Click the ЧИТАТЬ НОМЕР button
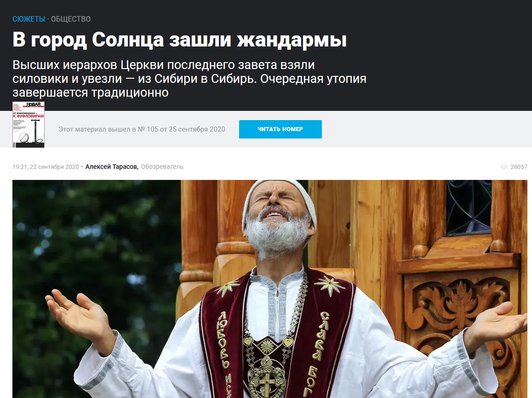Screen dimensions: 532x398 coord(280,129)
